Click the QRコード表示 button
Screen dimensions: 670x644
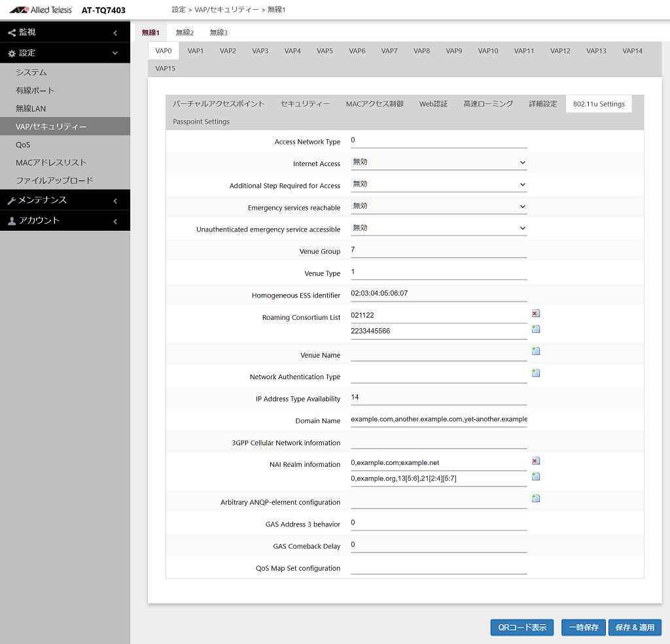coord(522,628)
